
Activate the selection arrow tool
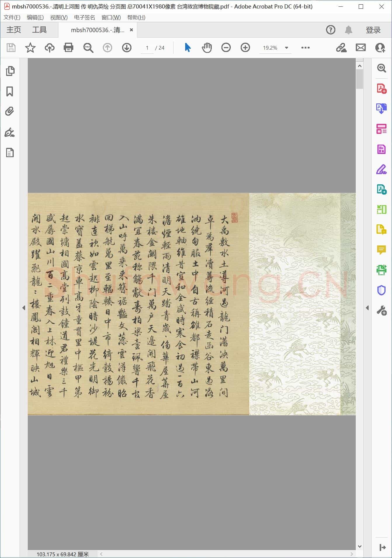(188, 48)
